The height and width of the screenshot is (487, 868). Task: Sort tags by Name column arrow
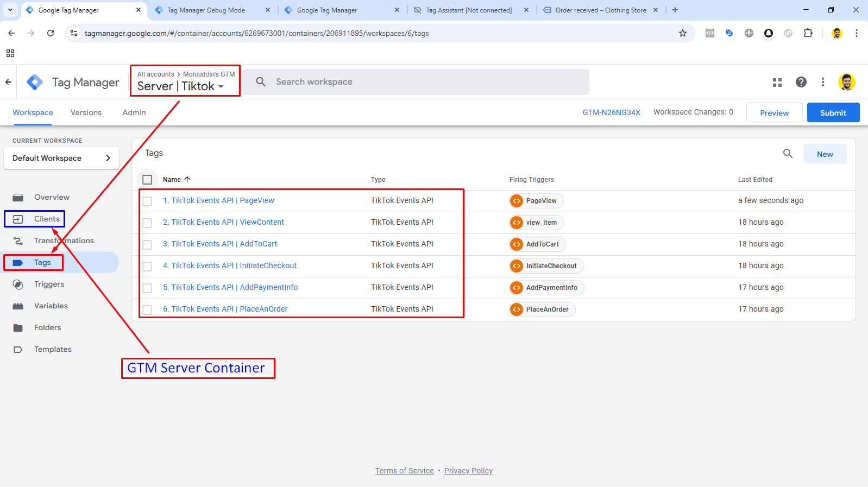point(187,179)
